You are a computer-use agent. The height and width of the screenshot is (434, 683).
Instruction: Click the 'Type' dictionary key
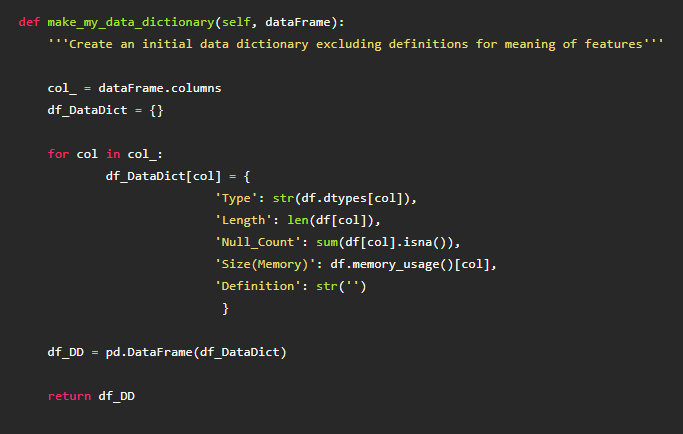237,198
